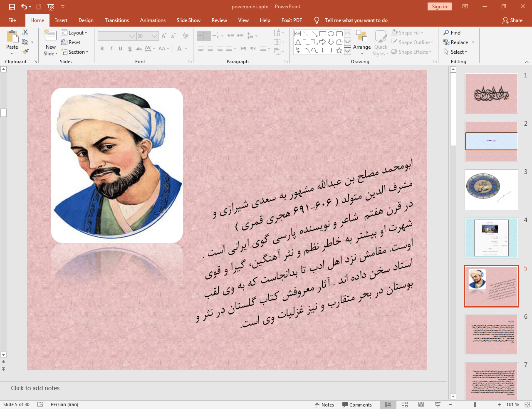Viewport: 532px width, 409px height.
Task: Toggle Italic formatting
Action: pyautogui.click(x=111, y=49)
